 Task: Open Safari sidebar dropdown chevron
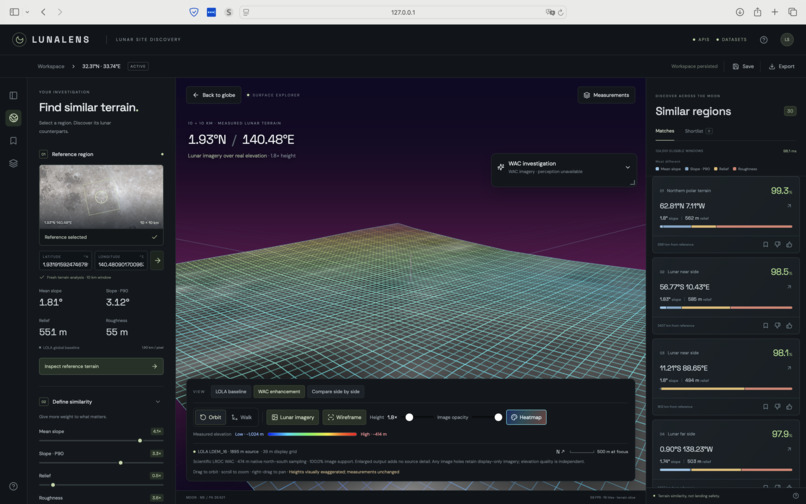[x=27, y=12]
